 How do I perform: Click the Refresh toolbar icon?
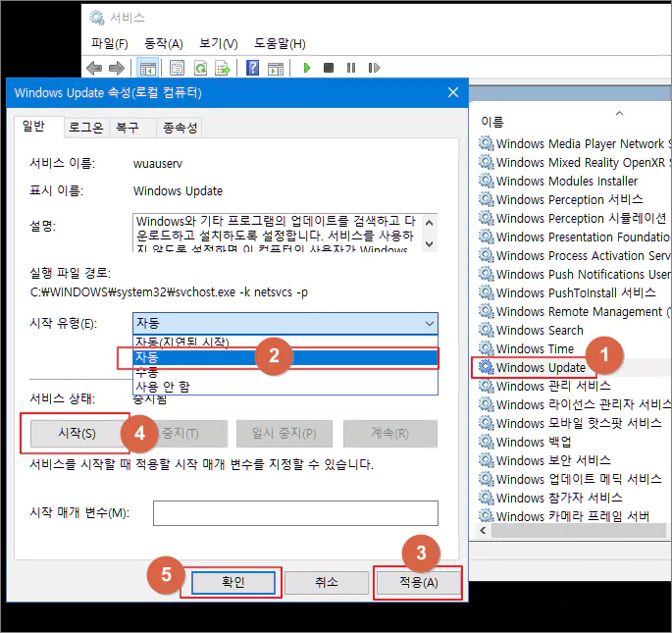(x=200, y=68)
